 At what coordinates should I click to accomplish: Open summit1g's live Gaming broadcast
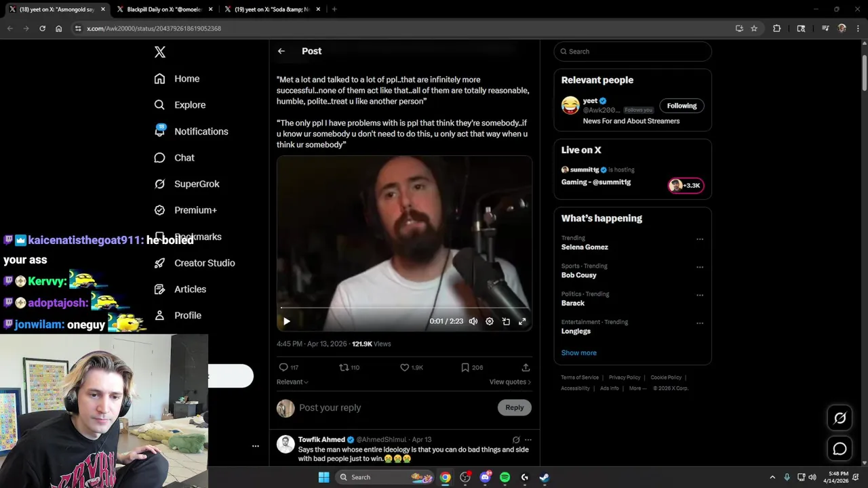[x=596, y=182]
